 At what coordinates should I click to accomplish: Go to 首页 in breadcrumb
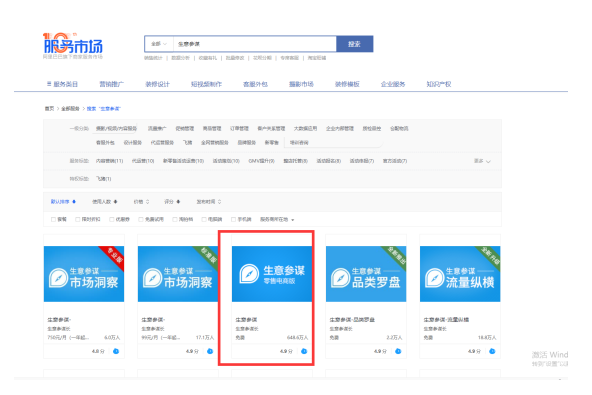click(x=49, y=109)
